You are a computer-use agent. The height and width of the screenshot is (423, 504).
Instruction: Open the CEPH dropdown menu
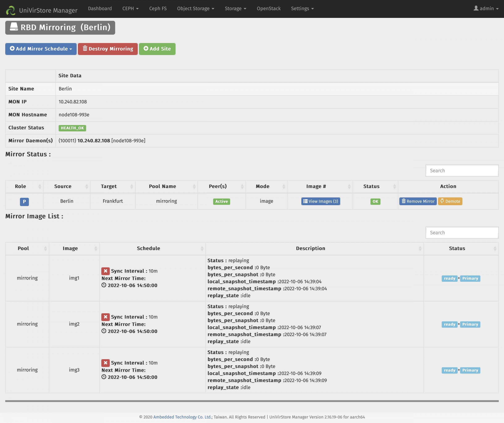130,9
